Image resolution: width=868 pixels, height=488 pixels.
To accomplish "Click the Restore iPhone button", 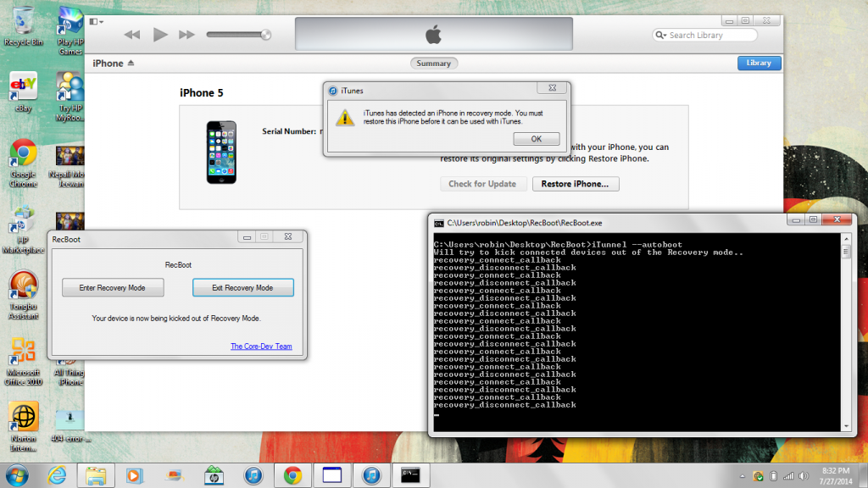I will click(576, 184).
